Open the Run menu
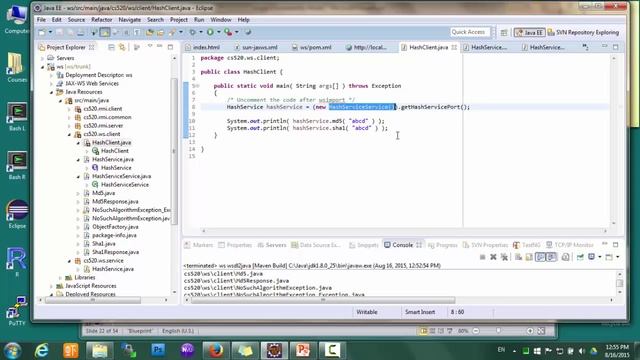The height and width of the screenshot is (360, 640). [199, 20]
